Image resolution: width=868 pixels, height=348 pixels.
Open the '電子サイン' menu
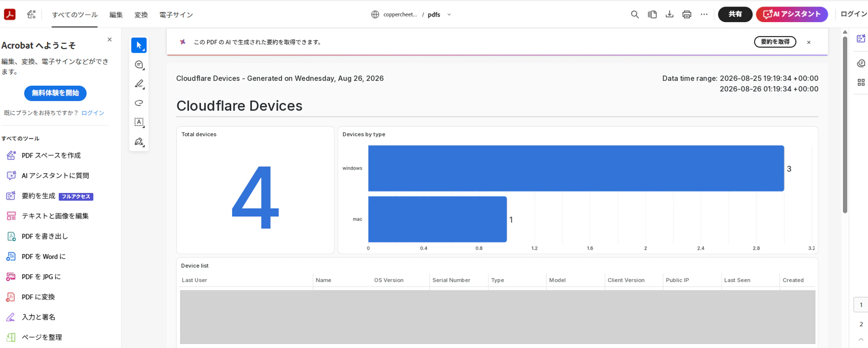coord(176,15)
